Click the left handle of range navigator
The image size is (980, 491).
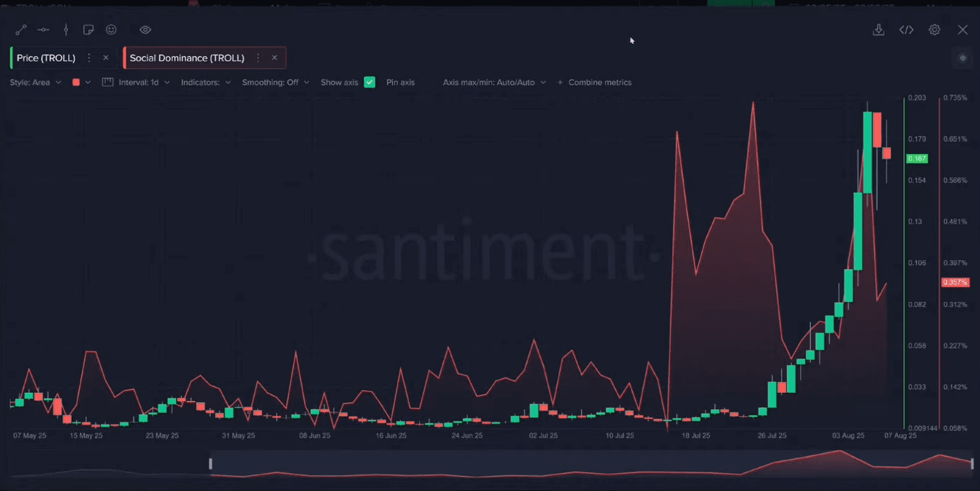pyautogui.click(x=211, y=464)
